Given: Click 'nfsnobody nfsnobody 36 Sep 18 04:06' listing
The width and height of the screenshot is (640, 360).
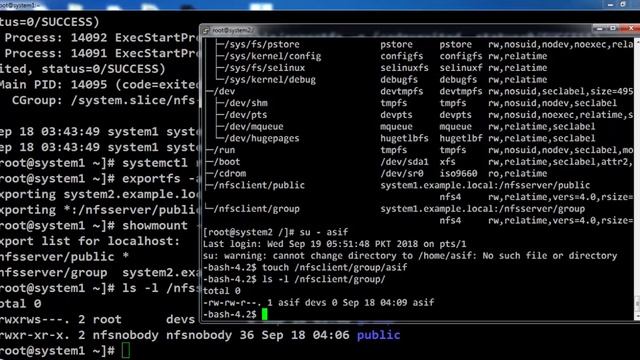Looking at the screenshot, I should 221,336.
